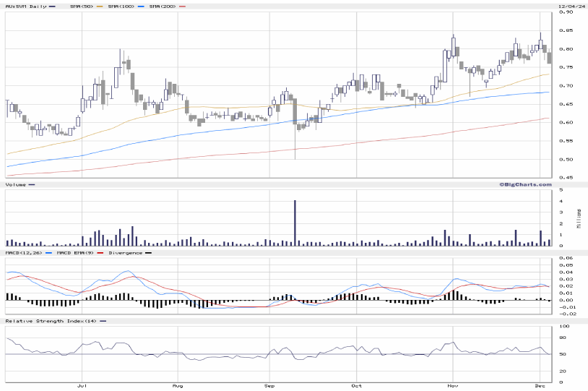Click the Nov marker on time axis
The image size is (588, 391).
453,387
